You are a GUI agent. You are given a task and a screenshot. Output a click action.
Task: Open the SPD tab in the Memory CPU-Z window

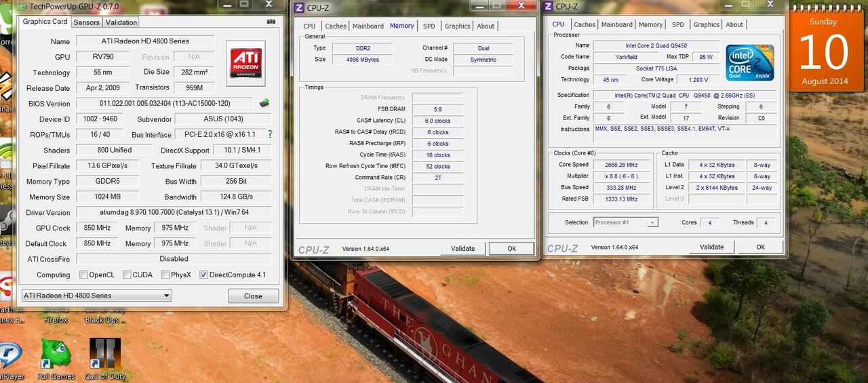[429, 26]
